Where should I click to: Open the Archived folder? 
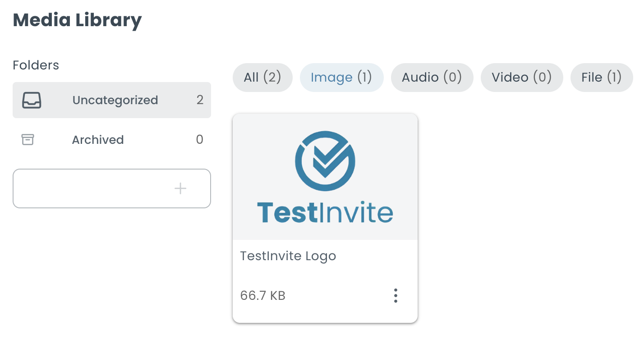pos(112,140)
